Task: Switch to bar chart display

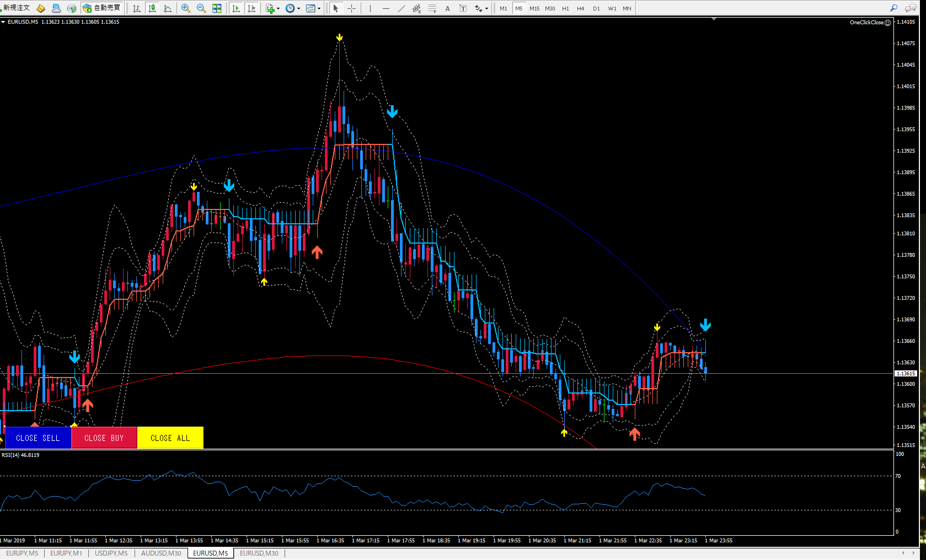Action: pos(137,8)
